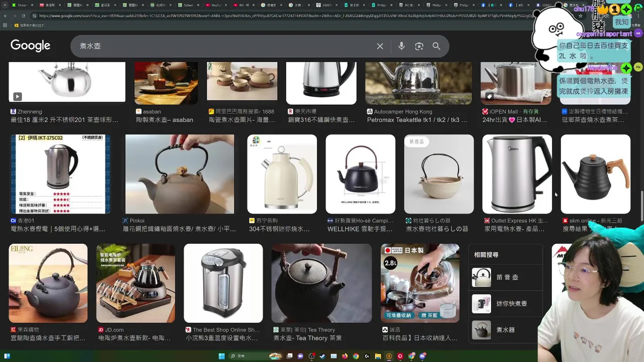Viewport: 644px width, 362px height.
Task: Open the Tea Theory 煮水壺 link
Action: pyautogui.click(x=307, y=338)
